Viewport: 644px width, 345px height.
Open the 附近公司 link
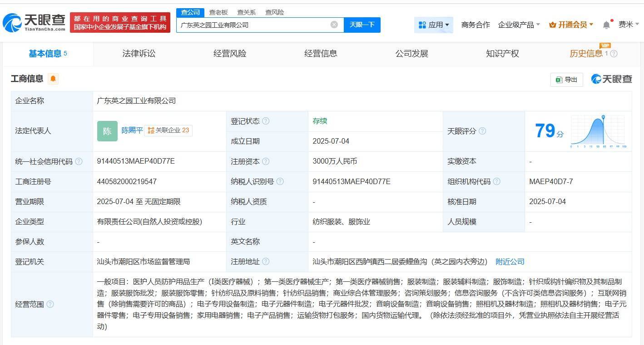coord(510,262)
